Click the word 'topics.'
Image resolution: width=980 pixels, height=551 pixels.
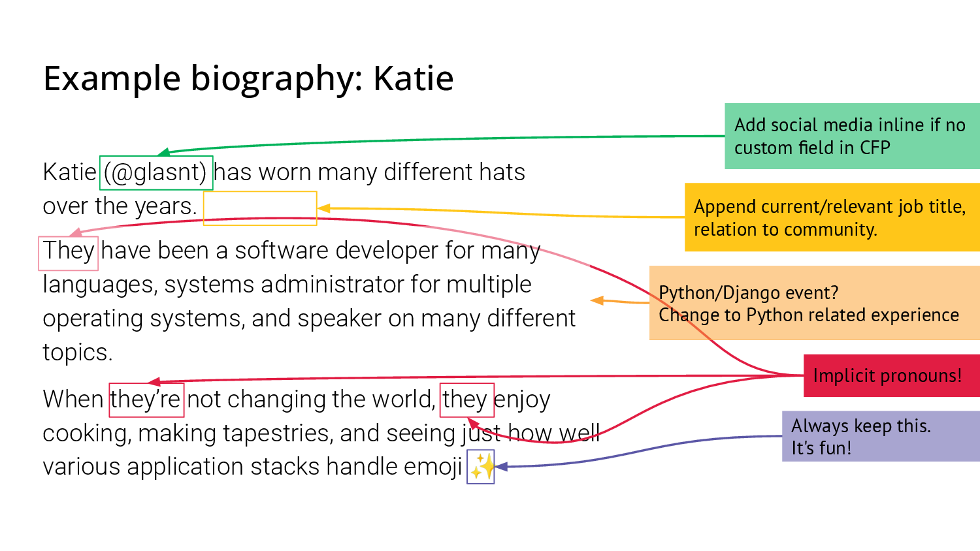click(x=78, y=353)
